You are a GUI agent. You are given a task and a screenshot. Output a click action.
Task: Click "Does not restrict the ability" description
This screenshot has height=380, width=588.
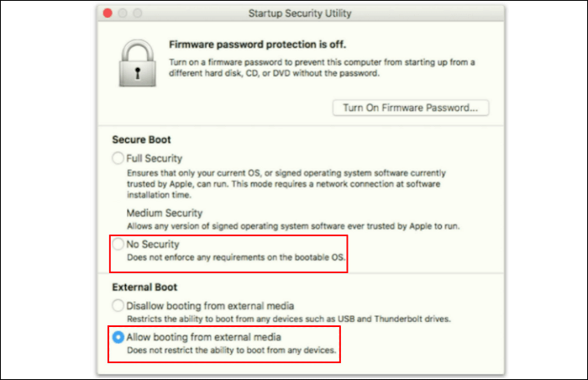pos(231,349)
